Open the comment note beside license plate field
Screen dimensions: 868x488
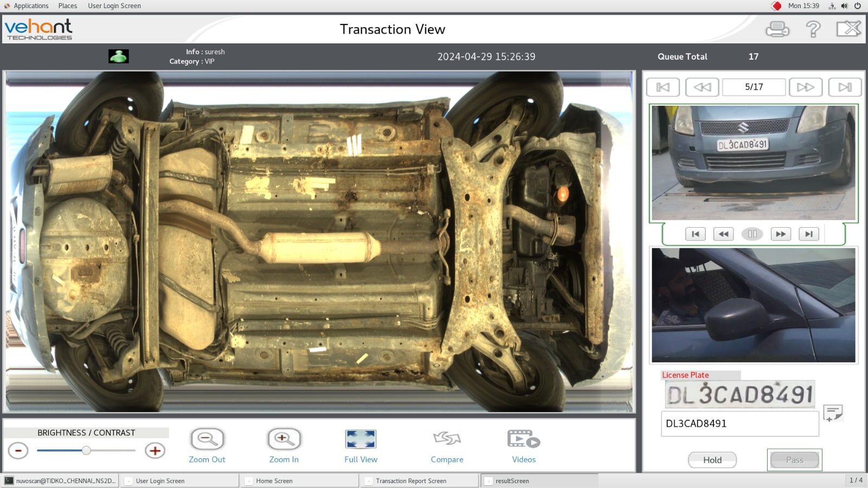[x=832, y=415]
